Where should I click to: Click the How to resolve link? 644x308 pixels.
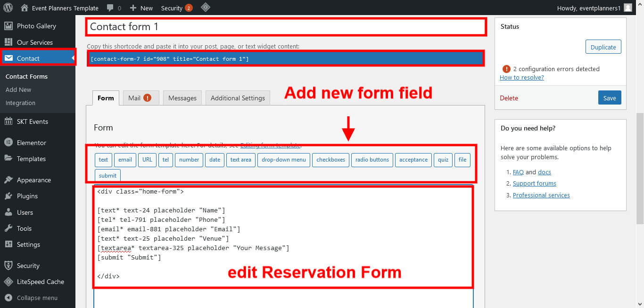[521, 77]
